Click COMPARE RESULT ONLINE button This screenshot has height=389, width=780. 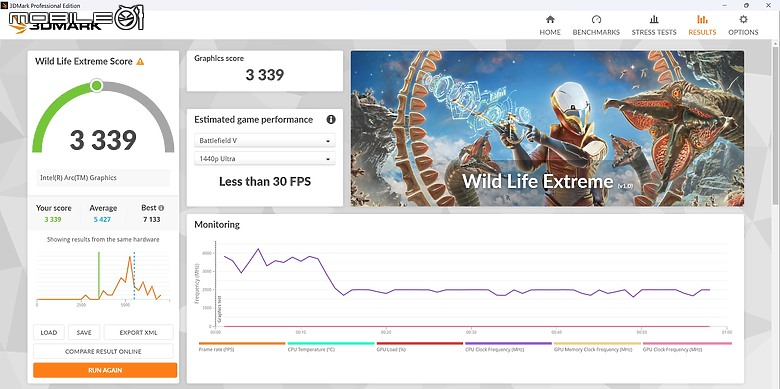tap(103, 351)
